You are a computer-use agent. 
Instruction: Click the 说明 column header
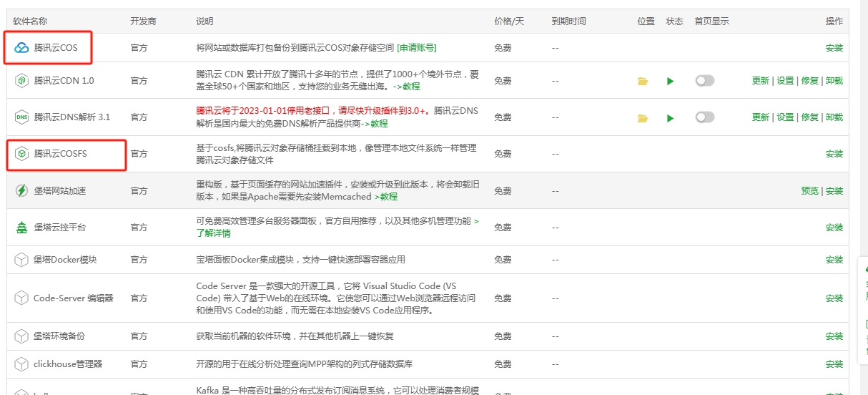[204, 21]
